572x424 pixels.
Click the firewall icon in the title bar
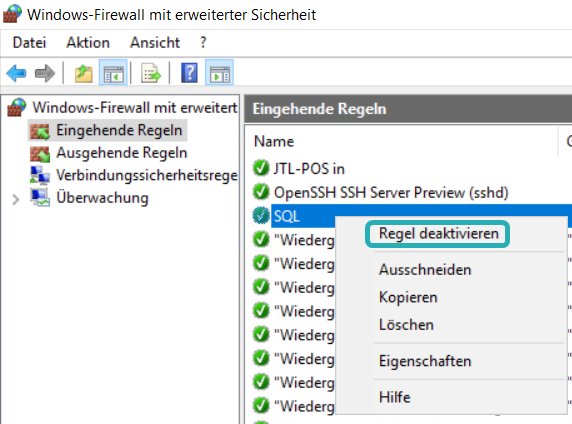12,14
